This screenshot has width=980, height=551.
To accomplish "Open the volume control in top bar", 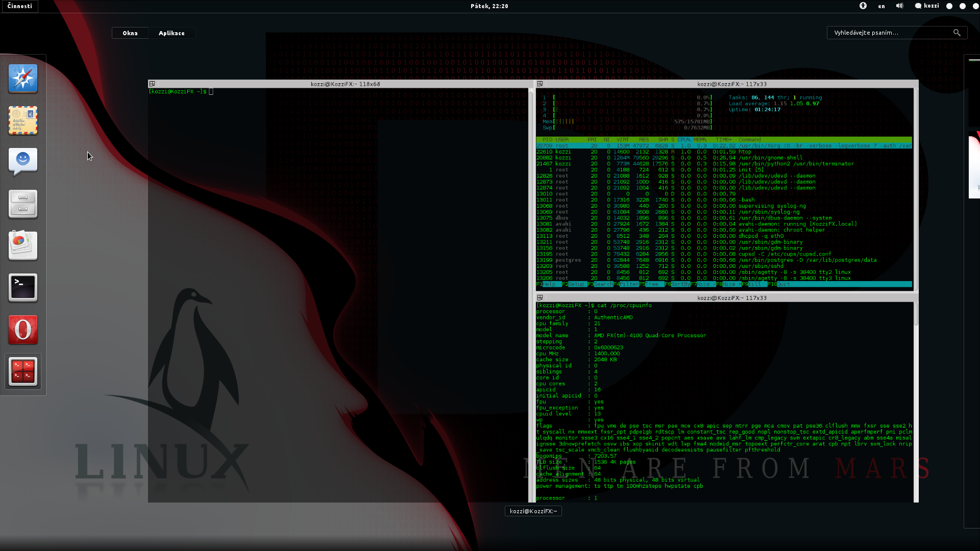I will (x=899, y=6).
